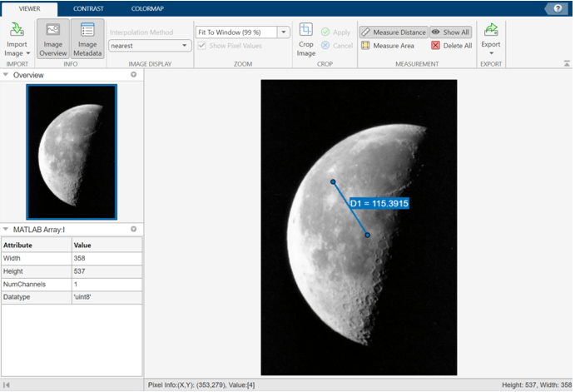This screenshot has width=575, height=392.
Task: Select the Measure Area tool
Action: [388, 46]
